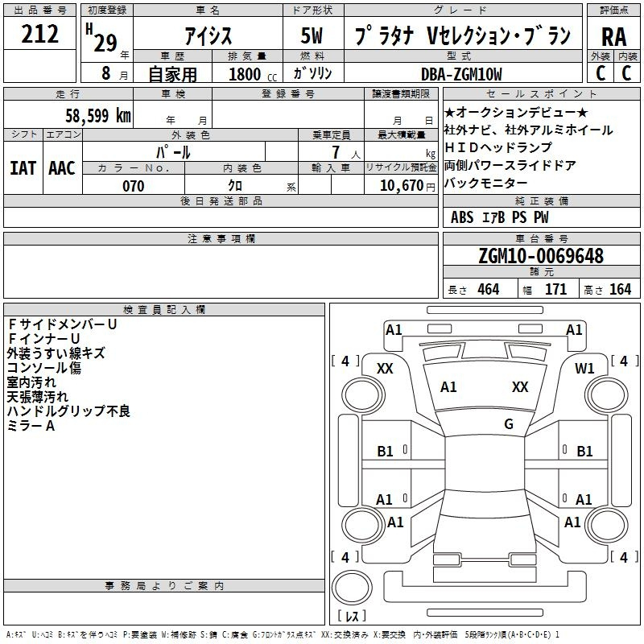Click the XX mark on the hood

click(520, 386)
